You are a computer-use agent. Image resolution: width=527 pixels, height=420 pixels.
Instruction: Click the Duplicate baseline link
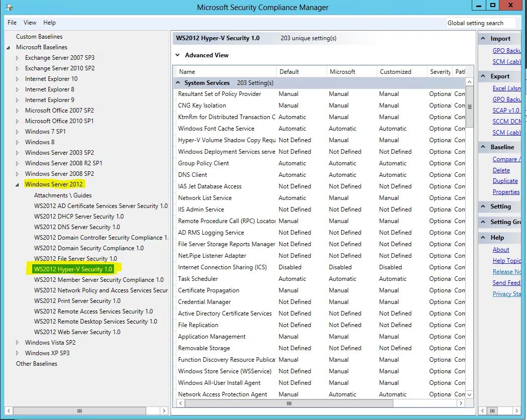(505, 181)
